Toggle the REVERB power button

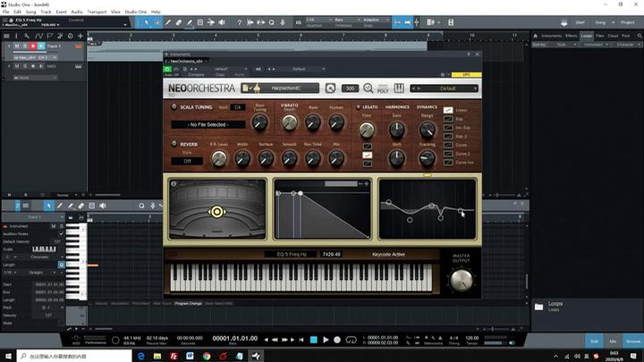click(174, 144)
